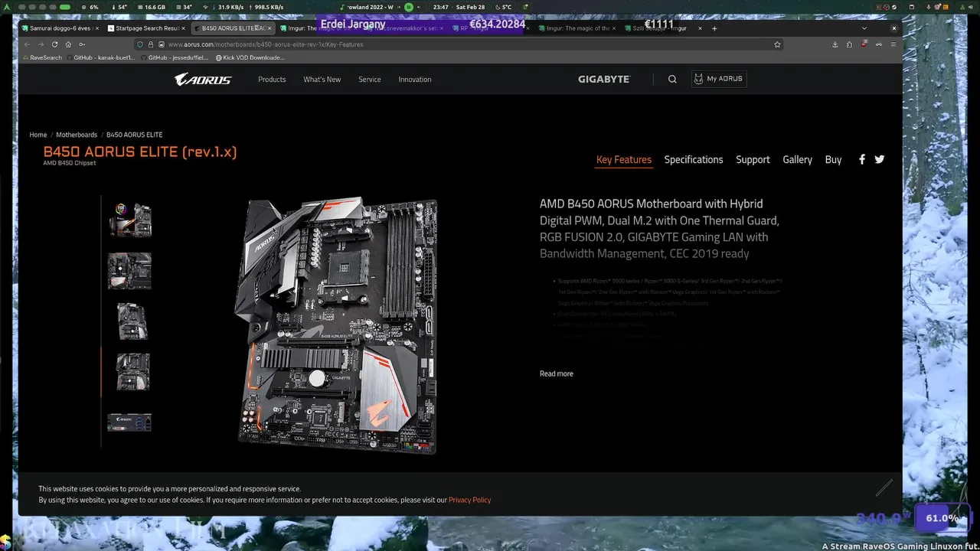Share the page via the Twitter icon
980x551 pixels.
tap(880, 159)
